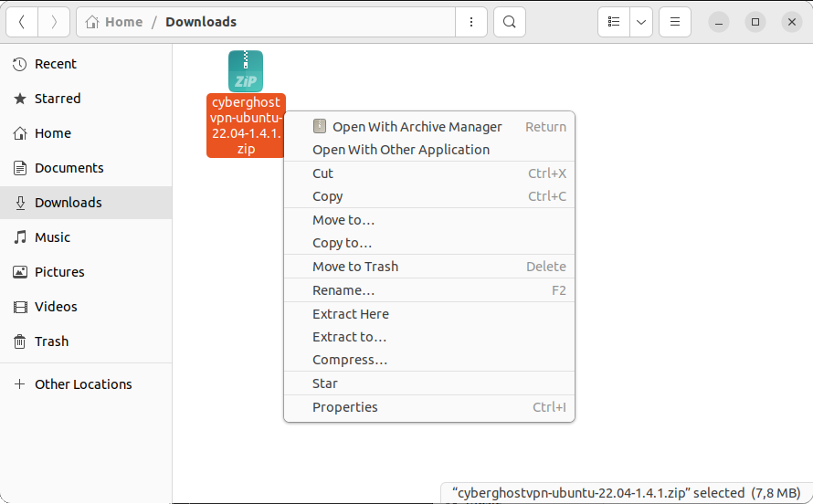Open Music in the sidebar
813x504 pixels.
[86, 237]
